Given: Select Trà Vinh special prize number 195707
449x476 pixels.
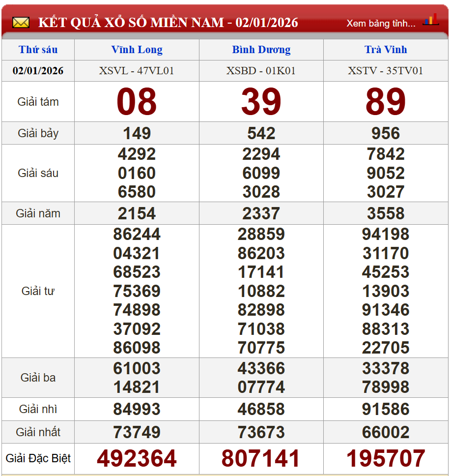Looking at the screenshot, I should click(386, 458).
